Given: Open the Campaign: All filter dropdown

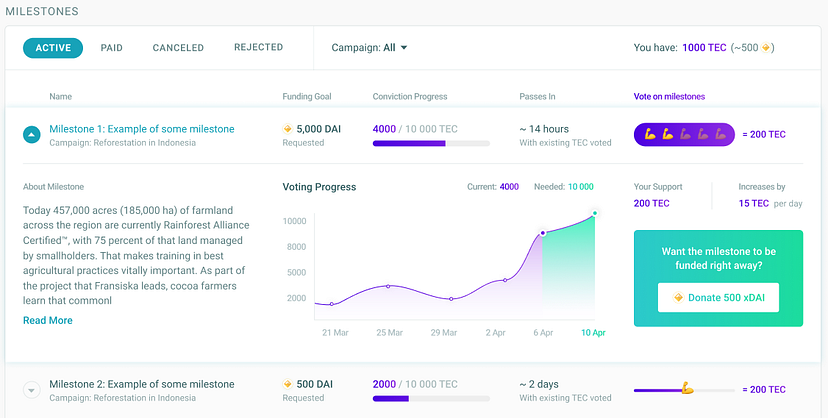Looking at the screenshot, I should 370,47.
